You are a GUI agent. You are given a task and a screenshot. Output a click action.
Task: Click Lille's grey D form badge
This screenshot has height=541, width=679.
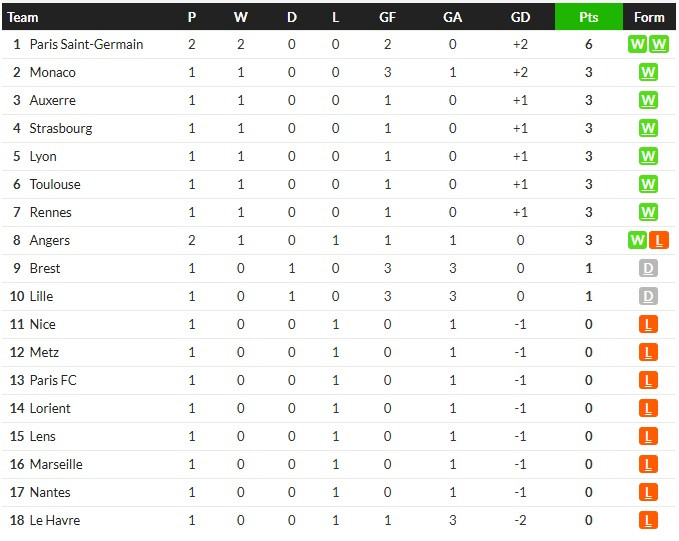click(648, 296)
